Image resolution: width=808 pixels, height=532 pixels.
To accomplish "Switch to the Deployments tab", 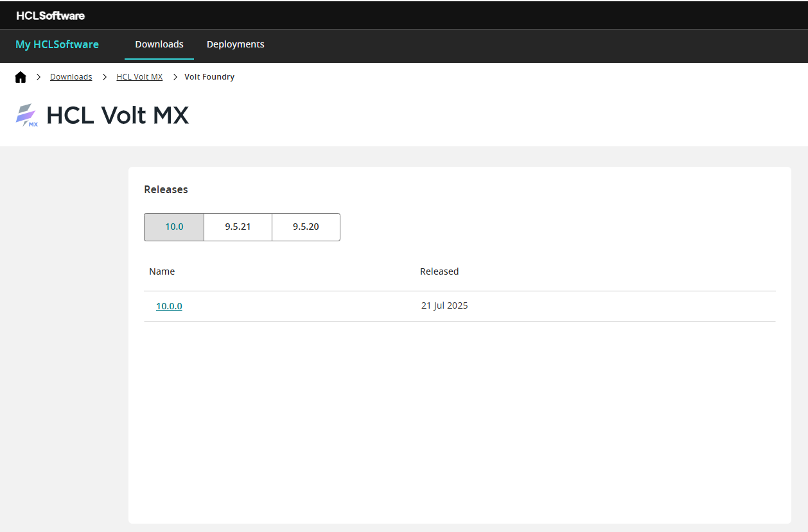I will [236, 44].
